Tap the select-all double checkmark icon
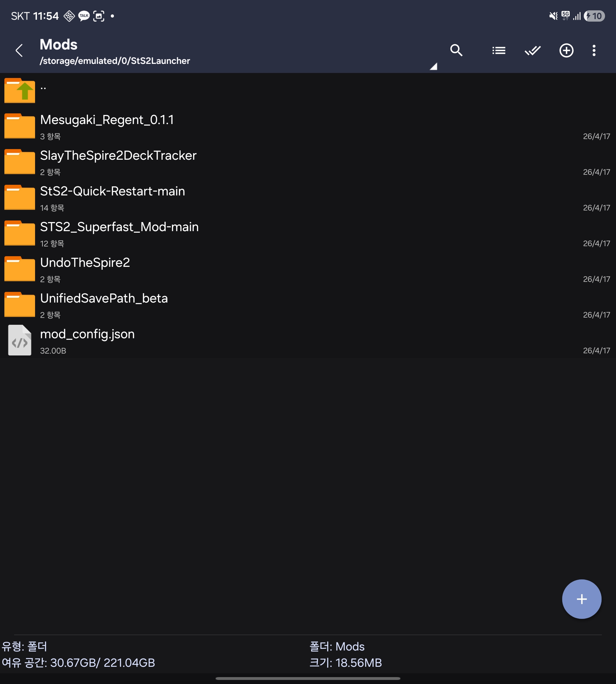The height and width of the screenshot is (684, 616). [x=532, y=50]
